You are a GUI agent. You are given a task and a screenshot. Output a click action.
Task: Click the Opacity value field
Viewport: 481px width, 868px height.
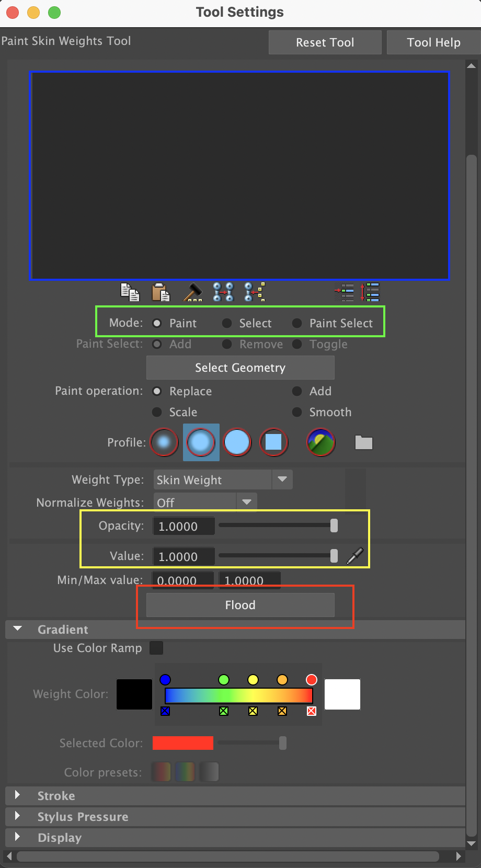click(x=184, y=526)
